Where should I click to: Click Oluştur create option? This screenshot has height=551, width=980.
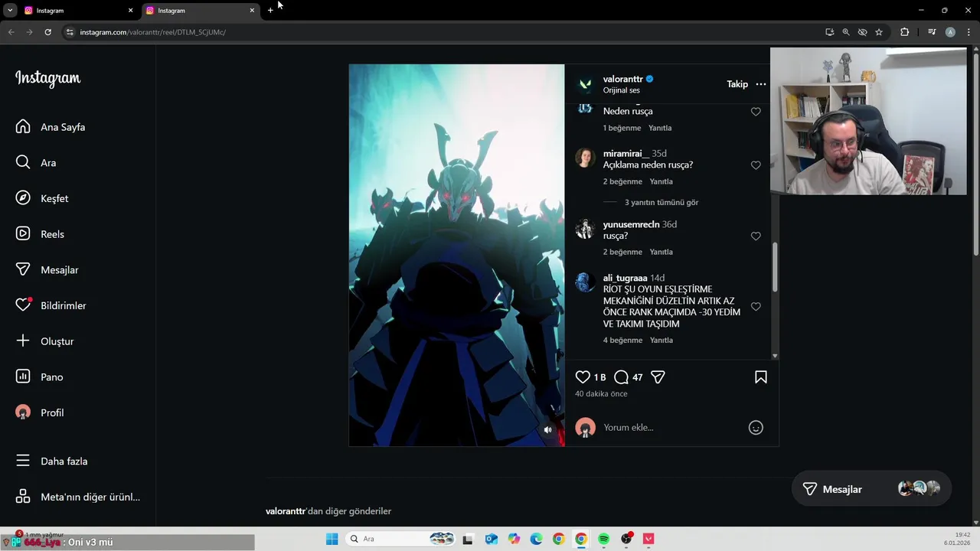[x=45, y=341]
